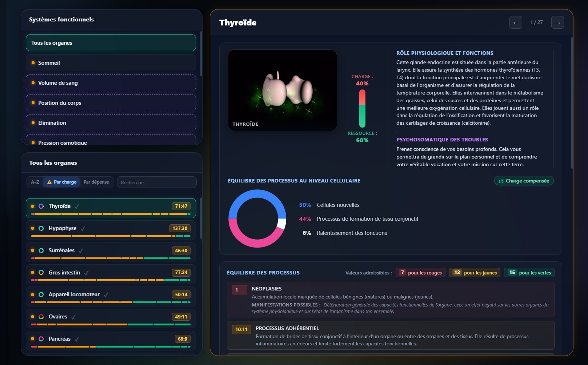Click the Ovaires ring icon
This screenshot has height=365, width=588.
tap(41, 317)
